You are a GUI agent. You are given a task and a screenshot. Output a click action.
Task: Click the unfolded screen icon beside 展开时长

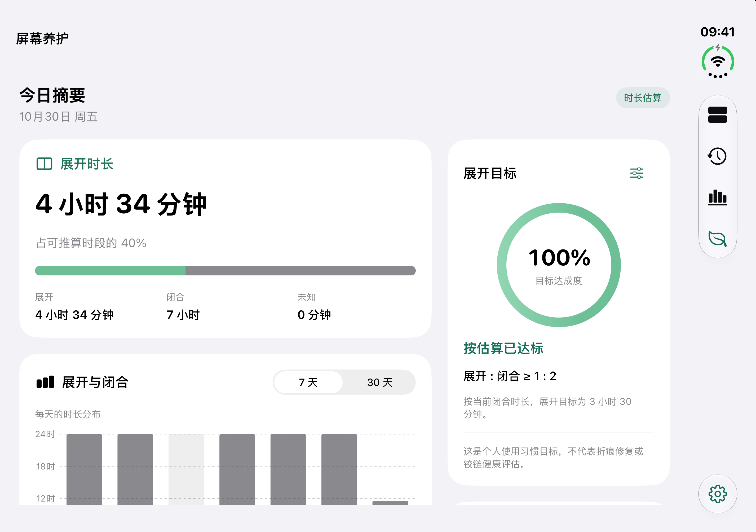click(x=44, y=164)
